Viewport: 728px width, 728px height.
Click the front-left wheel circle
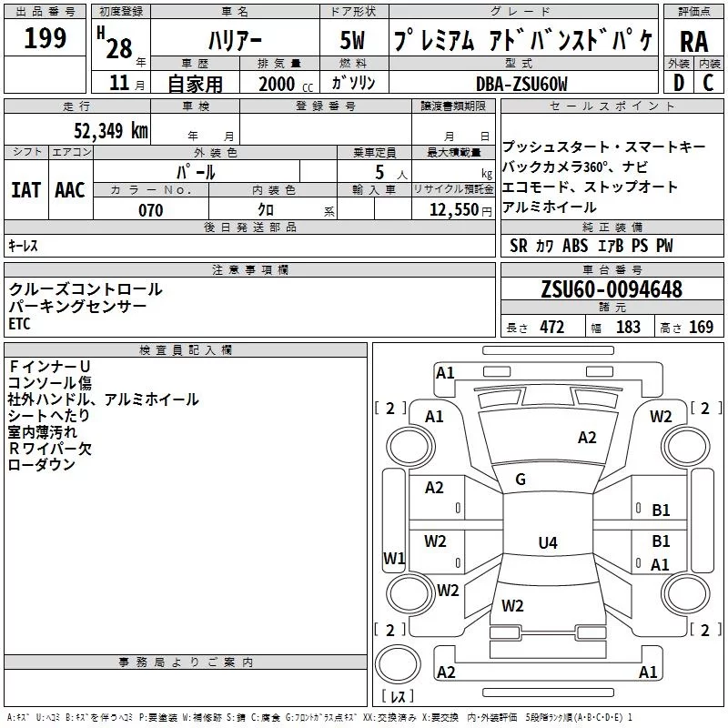410,447
